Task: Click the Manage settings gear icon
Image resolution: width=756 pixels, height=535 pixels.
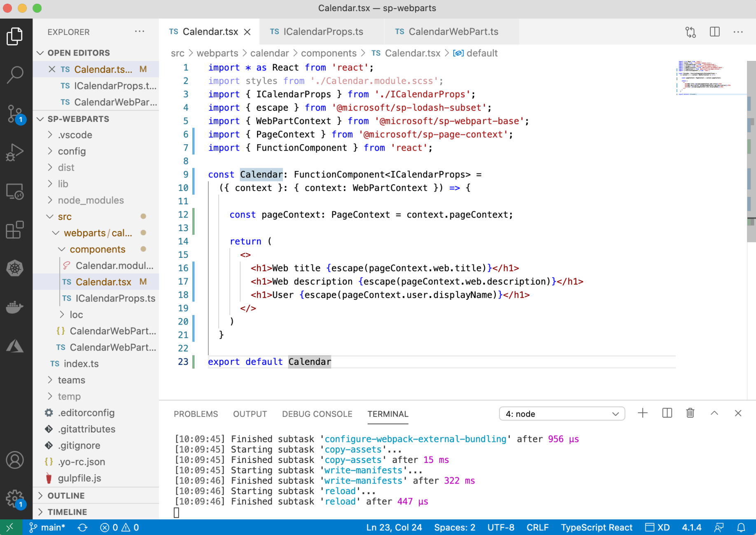Action: click(15, 499)
